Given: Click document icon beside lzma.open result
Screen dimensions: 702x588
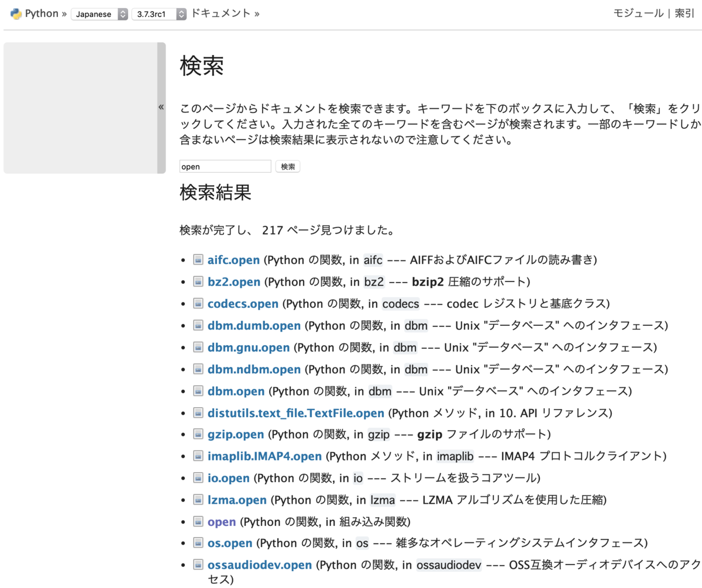Looking at the screenshot, I should [198, 500].
